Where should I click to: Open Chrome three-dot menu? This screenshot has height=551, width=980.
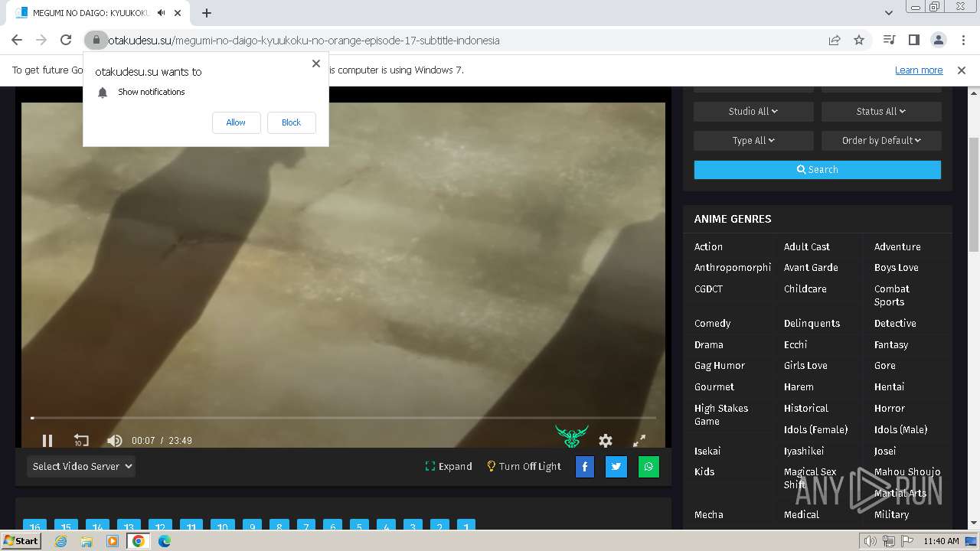(x=962, y=40)
